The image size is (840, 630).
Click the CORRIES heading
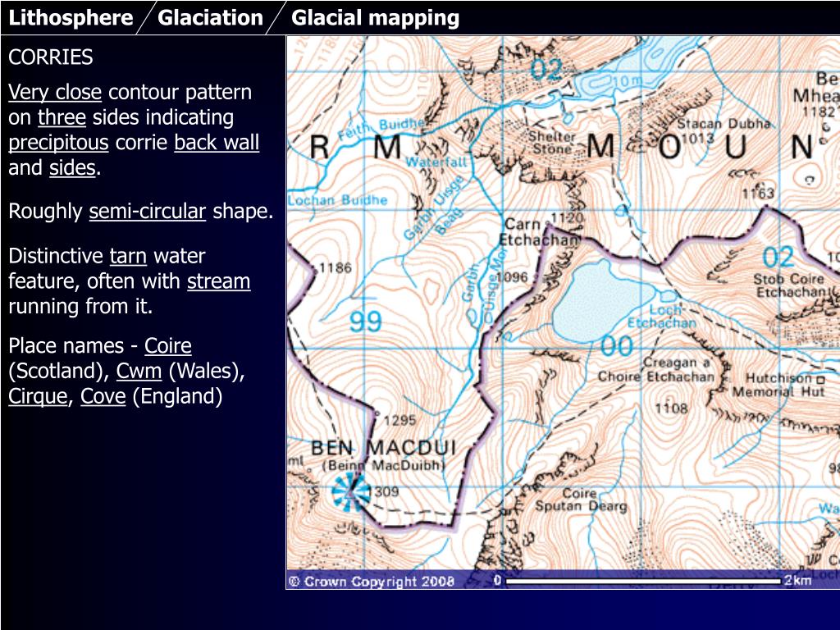pyautogui.click(x=50, y=57)
